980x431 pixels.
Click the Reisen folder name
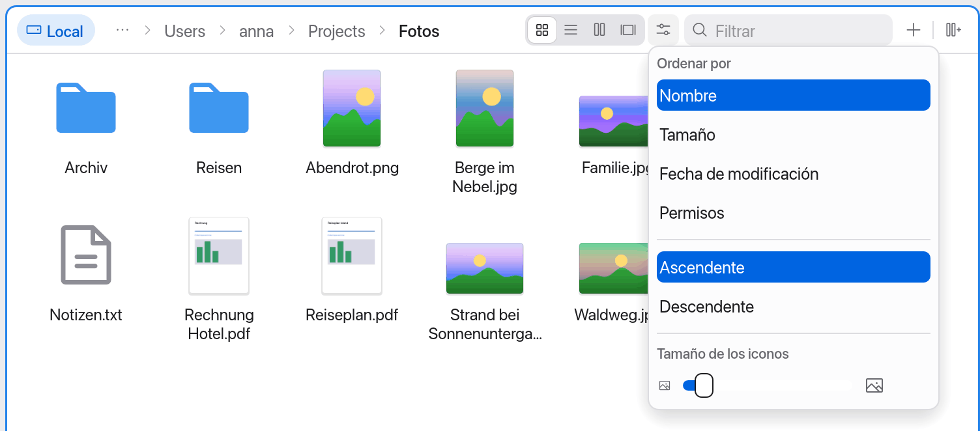[219, 168]
